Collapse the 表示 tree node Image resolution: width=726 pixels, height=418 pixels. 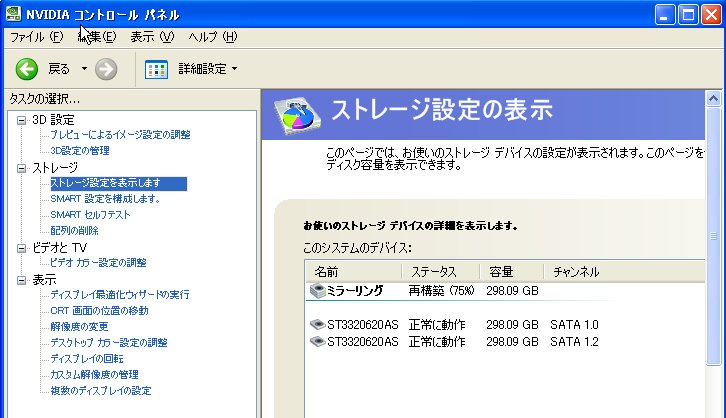[21, 280]
